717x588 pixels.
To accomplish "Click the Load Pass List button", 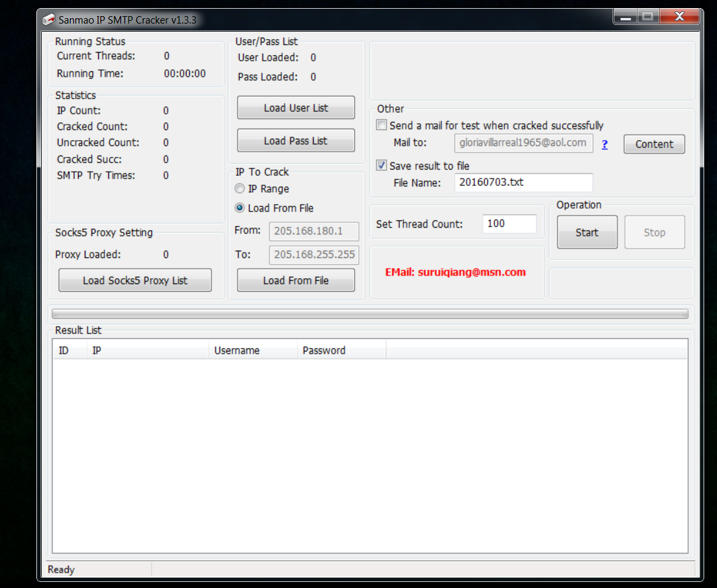I will pos(296,140).
